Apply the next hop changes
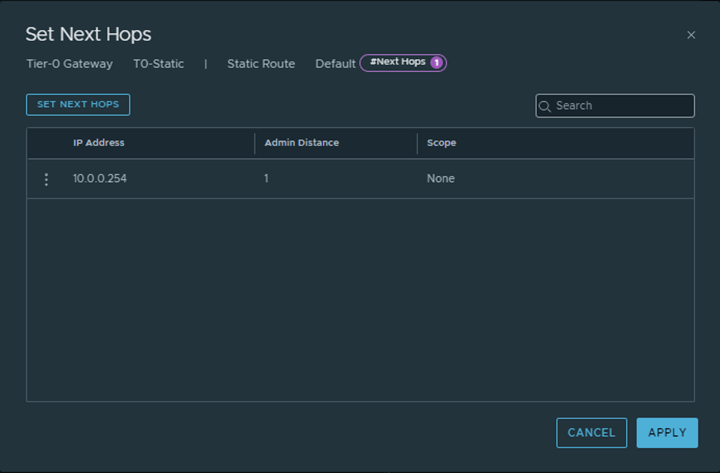This screenshot has height=473, width=720. pos(667,433)
